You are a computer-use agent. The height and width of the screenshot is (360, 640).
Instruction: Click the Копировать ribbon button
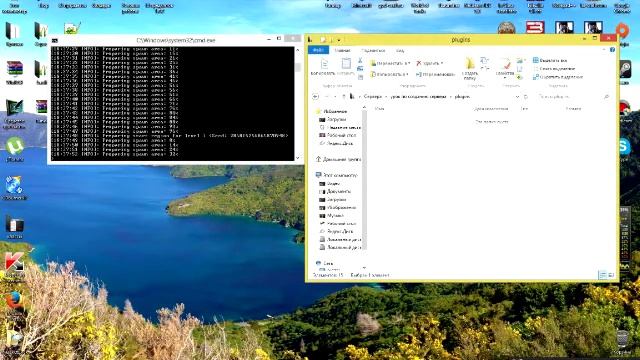[323, 67]
